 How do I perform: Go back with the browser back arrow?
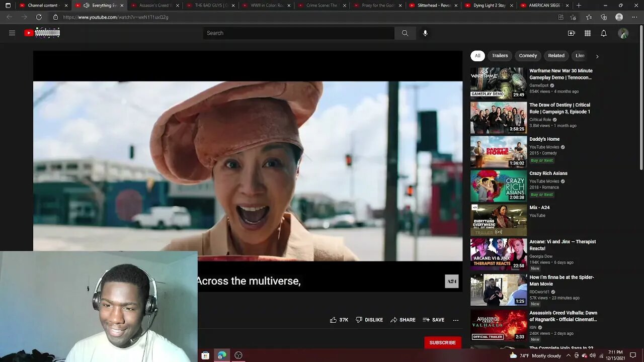9,17
